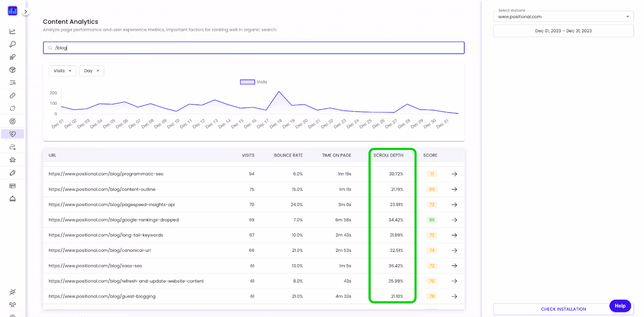The height and width of the screenshot is (317, 644).
Task: Open the route path icon in sidebar
Action: coord(12,147)
